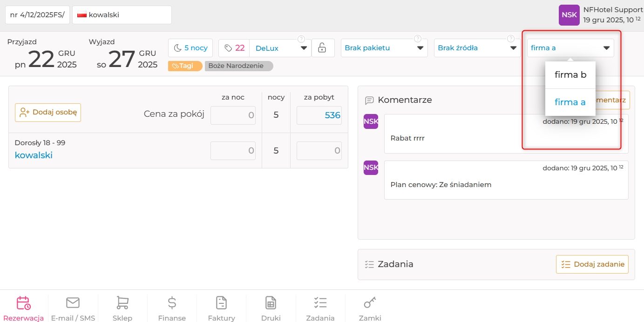This screenshot has width=644, height=322.
Task: Click the kowalski guest name field at top
Action: click(x=122, y=15)
